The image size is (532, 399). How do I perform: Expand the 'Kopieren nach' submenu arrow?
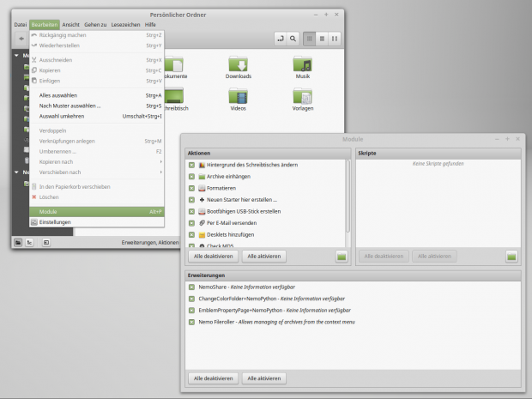click(160, 161)
